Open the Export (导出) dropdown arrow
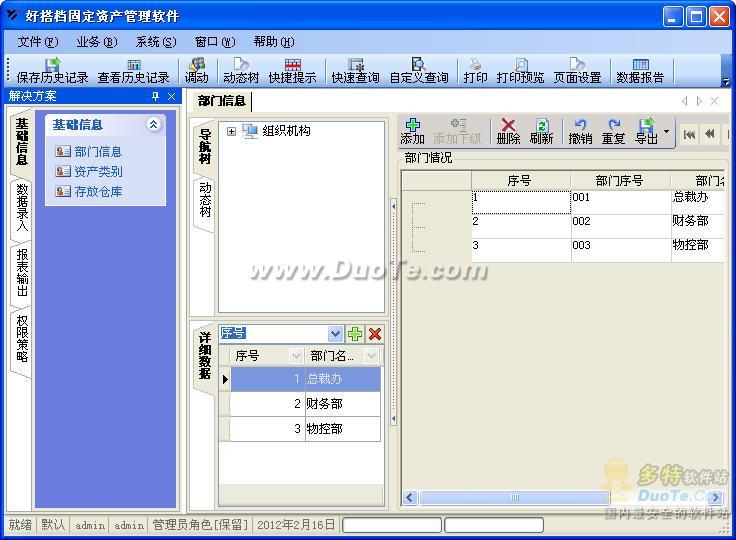 tap(667, 131)
